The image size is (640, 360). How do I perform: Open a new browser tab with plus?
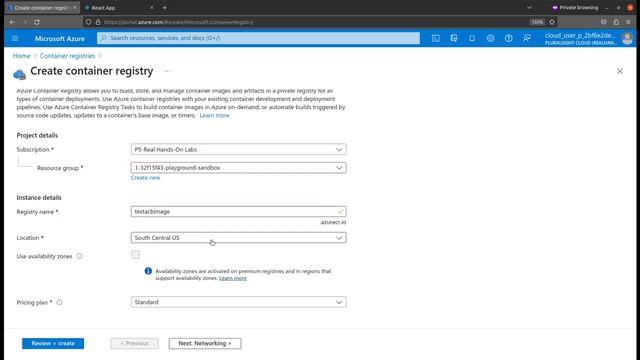tap(164, 8)
